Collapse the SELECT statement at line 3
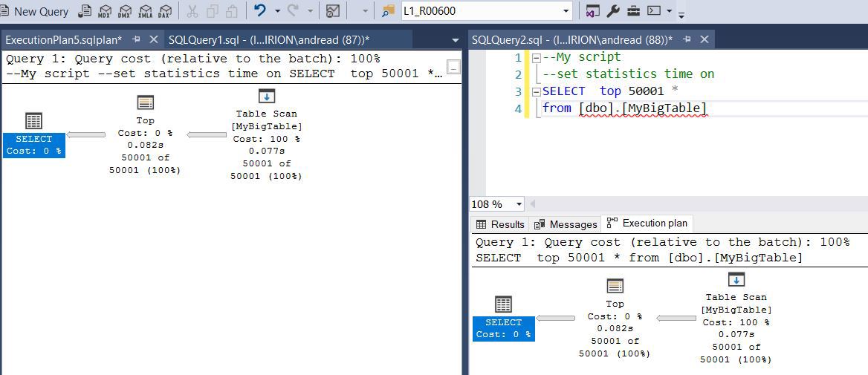 pyautogui.click(x=535, y=91)
